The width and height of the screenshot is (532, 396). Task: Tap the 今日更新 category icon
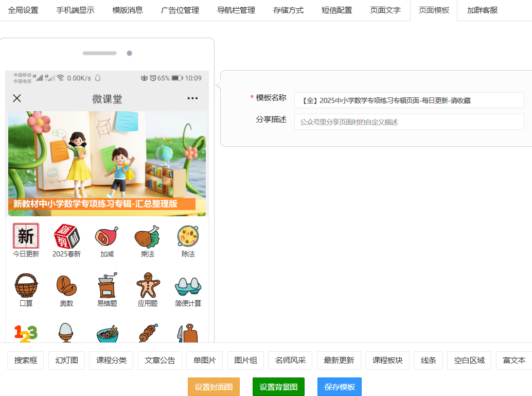click(26, 236)
